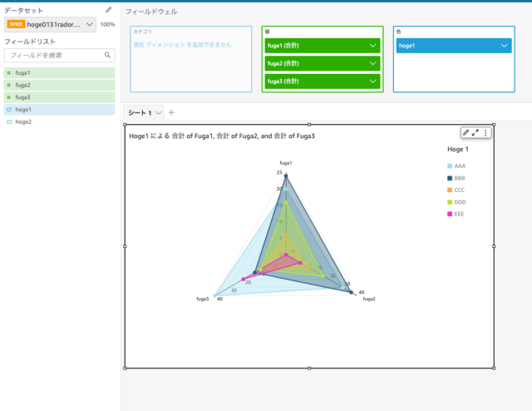Select hoge2 in the field list

(59, 121)
